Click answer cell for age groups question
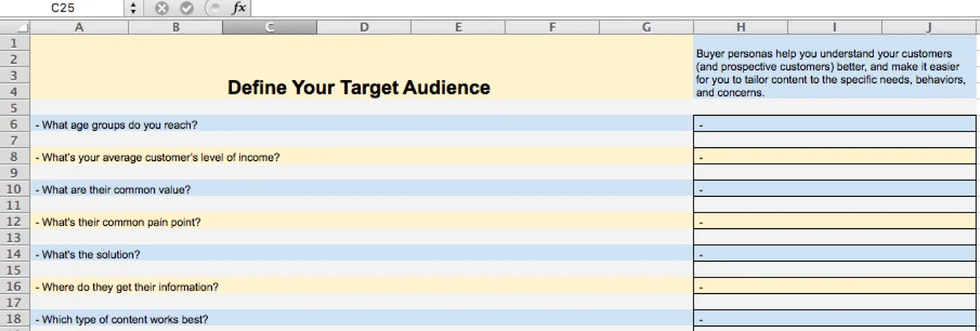980x331 pixels. coord(835,124)
